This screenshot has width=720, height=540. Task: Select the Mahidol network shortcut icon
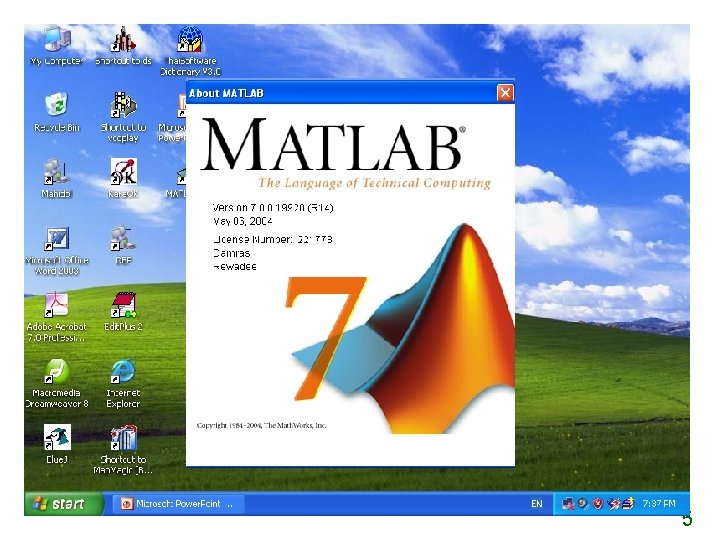point(56,179)
